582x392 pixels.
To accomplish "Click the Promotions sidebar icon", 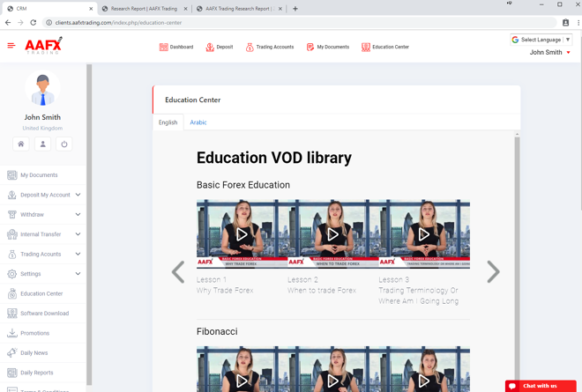I will click(11, 333).
